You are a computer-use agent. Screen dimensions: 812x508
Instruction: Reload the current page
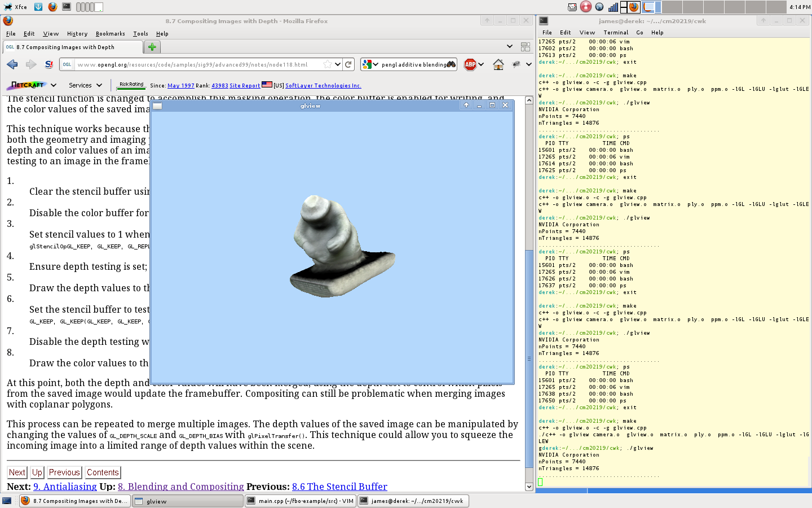(x=348, y=64)
